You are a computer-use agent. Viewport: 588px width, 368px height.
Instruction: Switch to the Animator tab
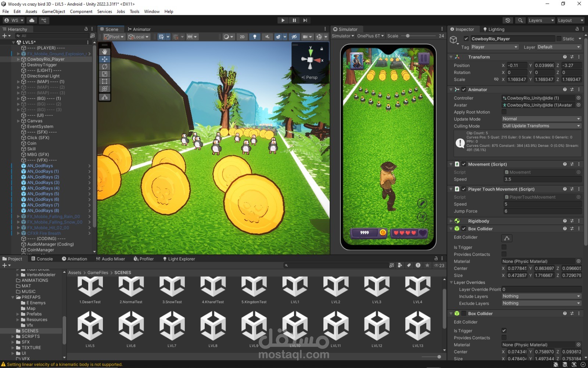(x=139, y=29)
